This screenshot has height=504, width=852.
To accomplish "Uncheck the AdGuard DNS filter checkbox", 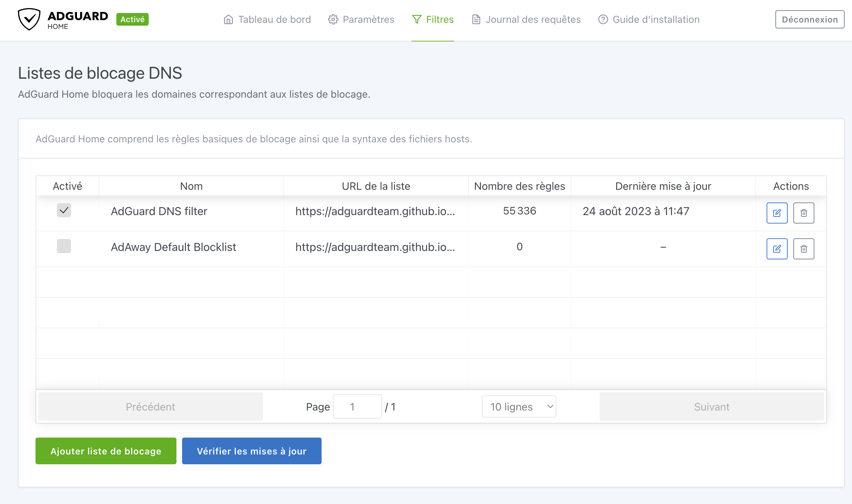I will (x=64, y=211).
